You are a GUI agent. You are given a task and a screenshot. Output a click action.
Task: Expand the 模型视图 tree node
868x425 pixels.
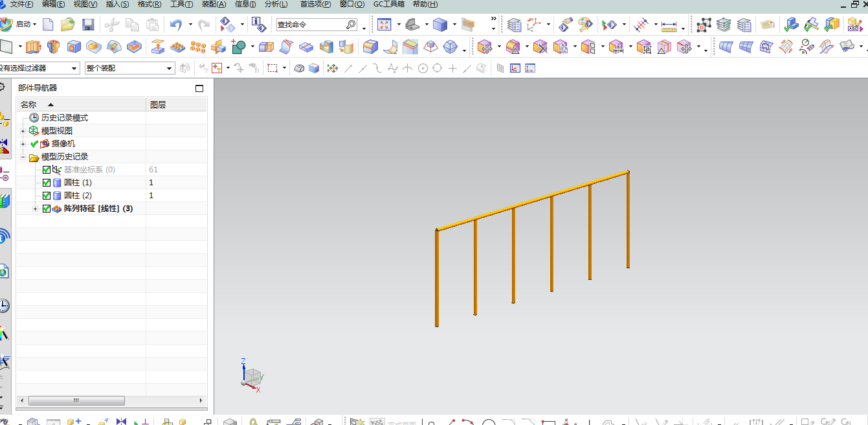[x=23, y=131]
